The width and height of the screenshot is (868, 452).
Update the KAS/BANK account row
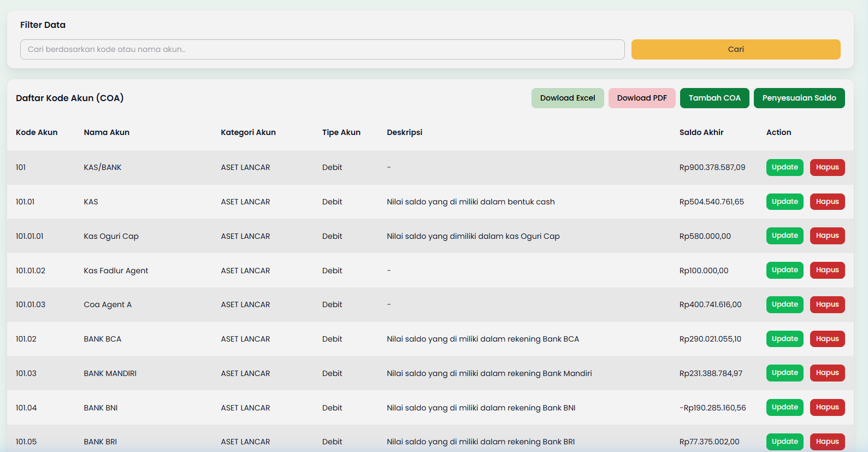pyautogui.click(x=784, y=167)
